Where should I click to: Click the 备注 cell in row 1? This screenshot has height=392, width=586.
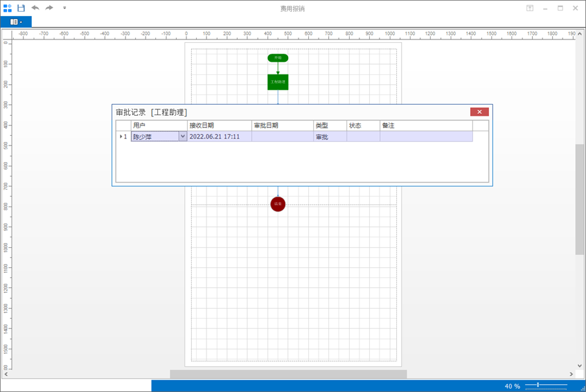click(x=425, y=136)
